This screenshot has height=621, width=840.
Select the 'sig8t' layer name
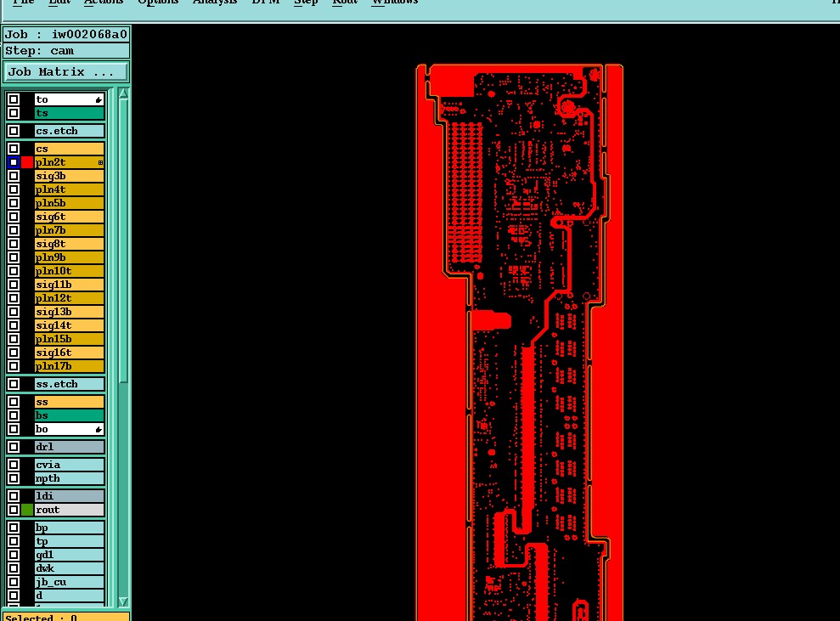[69, 244]
